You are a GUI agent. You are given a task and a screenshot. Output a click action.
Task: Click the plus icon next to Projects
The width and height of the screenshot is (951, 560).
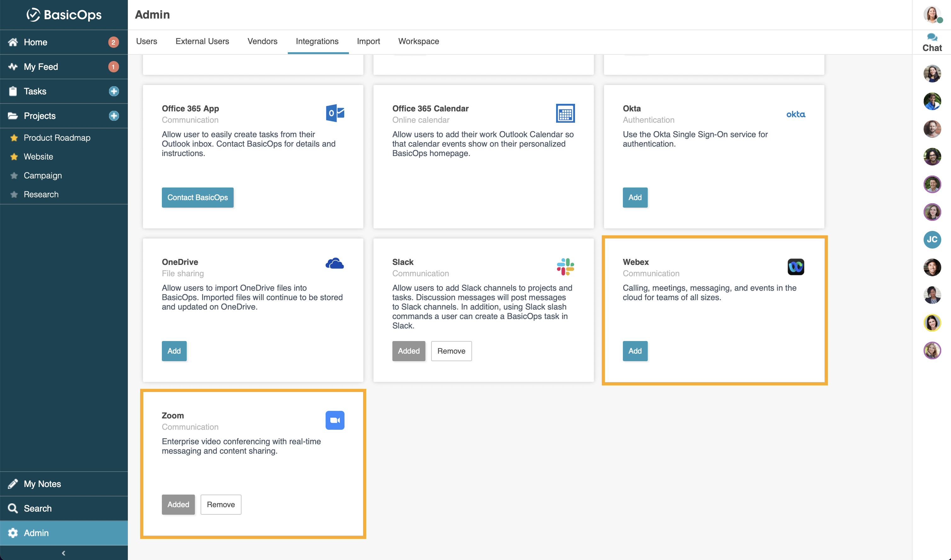(x=114, y=116)
